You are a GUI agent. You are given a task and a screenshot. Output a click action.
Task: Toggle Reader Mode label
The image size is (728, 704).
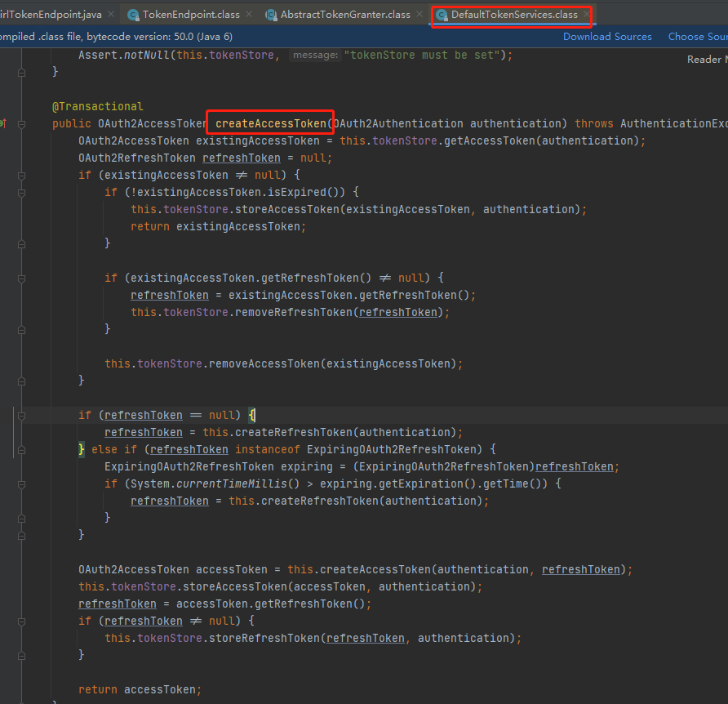coord(707,60)
